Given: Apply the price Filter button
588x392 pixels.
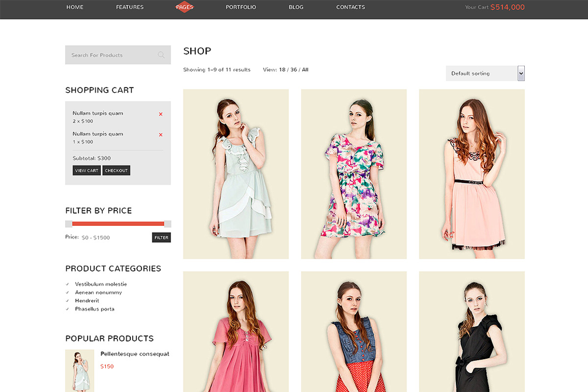Looking at the screenshot, I should tap(161, 238).
